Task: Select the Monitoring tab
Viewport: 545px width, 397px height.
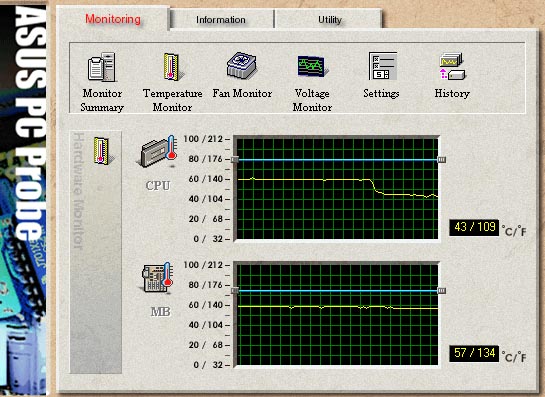Action: click(113, 19)
